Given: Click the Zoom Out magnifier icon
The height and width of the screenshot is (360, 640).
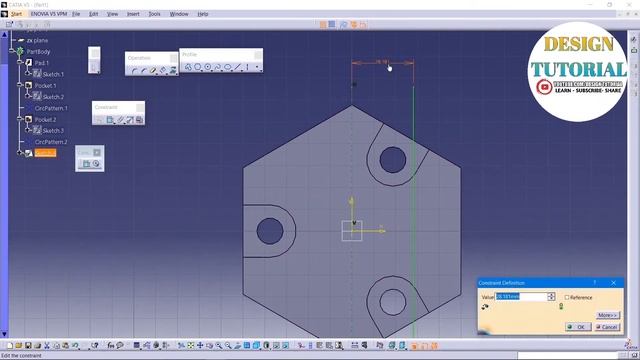Looking at the screenshot, I should point(228,346).
